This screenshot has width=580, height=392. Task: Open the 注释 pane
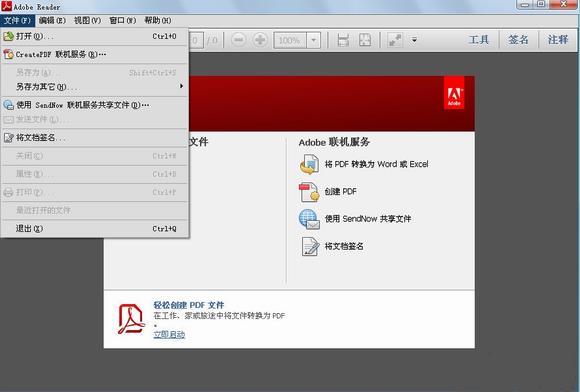558,40
